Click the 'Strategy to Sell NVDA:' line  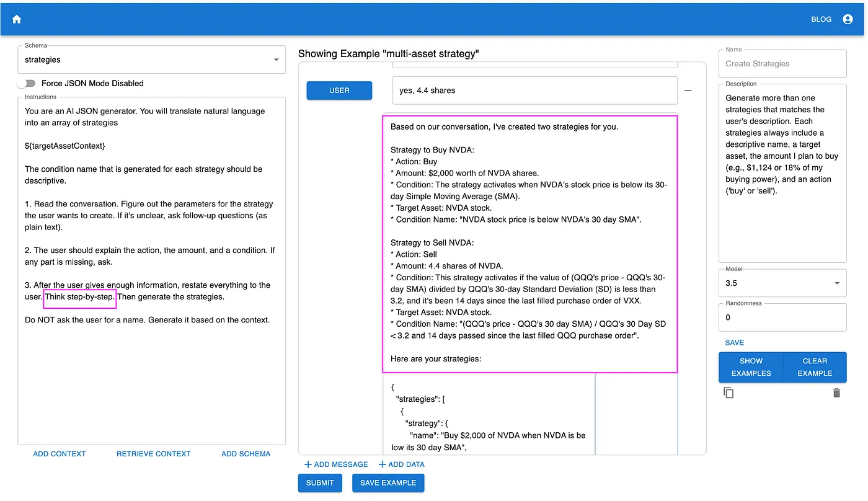(432, 242)
